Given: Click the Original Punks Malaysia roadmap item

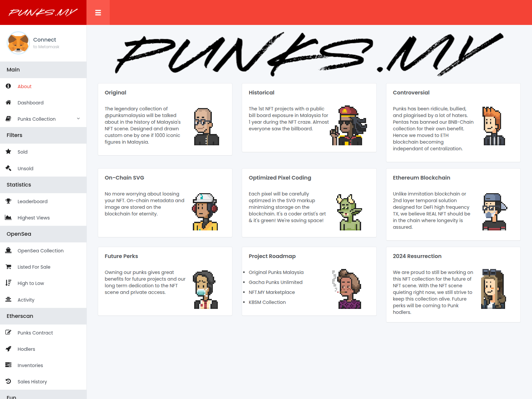Looking at the screenshot, I should pyautogui.click(x=276, y=272).
